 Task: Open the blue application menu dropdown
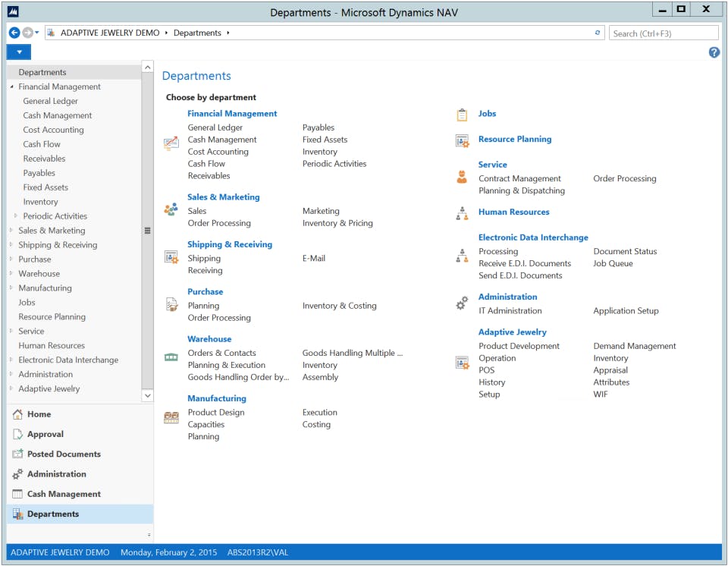pos(19,52)
